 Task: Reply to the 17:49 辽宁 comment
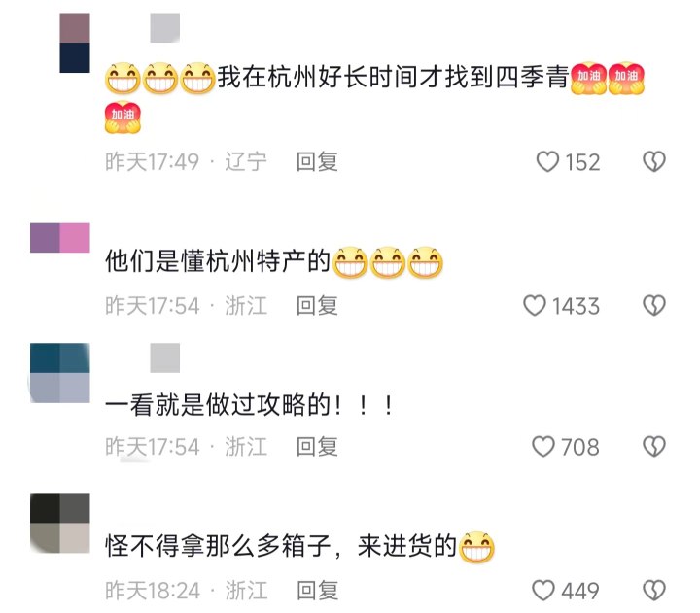[x=317, y=161]
